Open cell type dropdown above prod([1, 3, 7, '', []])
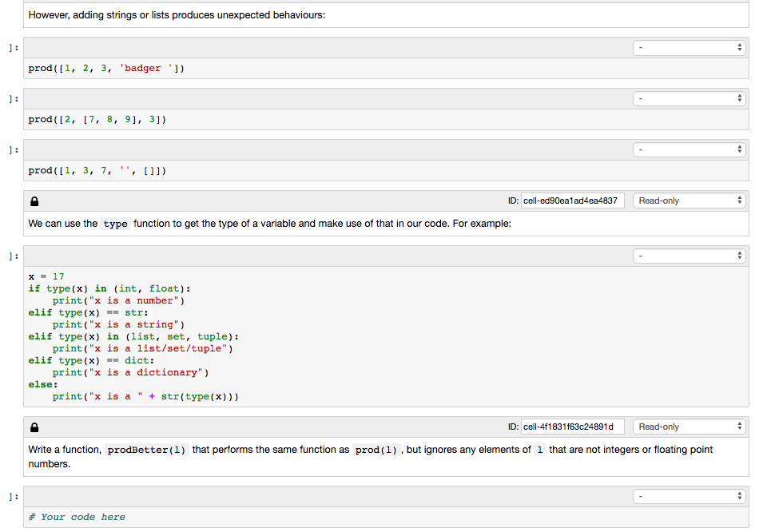Image resolution: width=763 pixels, height=532 pixels. click(x=689, y=149)
